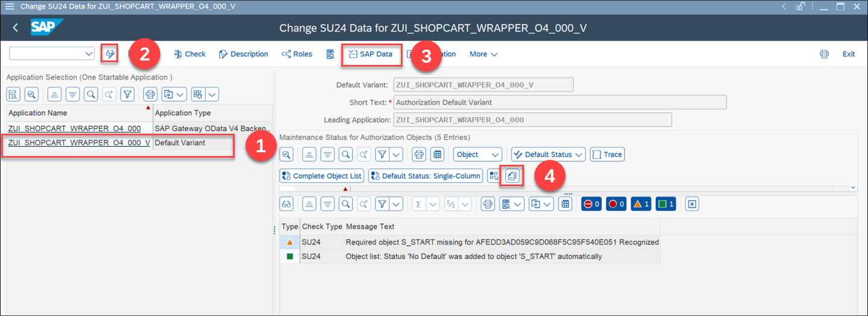This screenshot has width=868, height=316.
Task: Click the print icon in Maintenance Status toolbar
Action: (419, 155)
